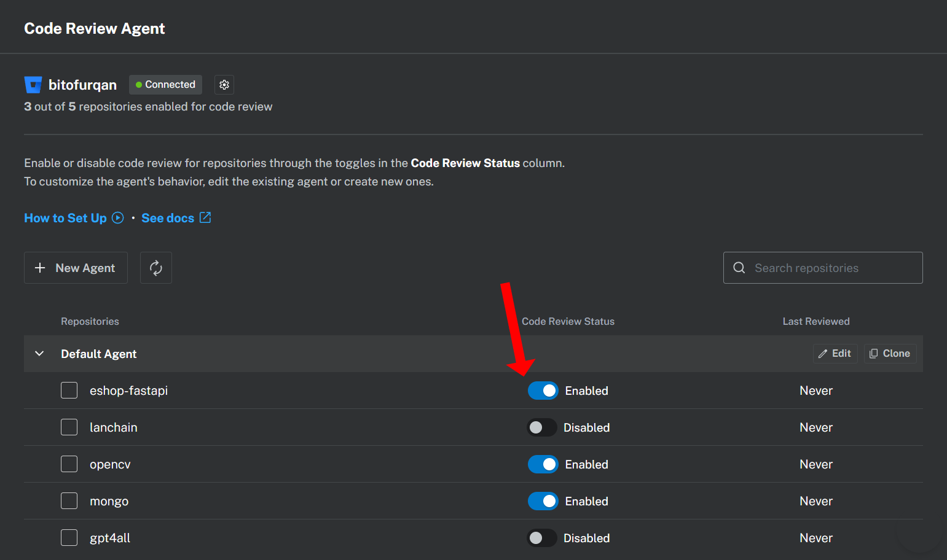
Task: Select the mongo repository checkbox
Action: coord(69,501)
